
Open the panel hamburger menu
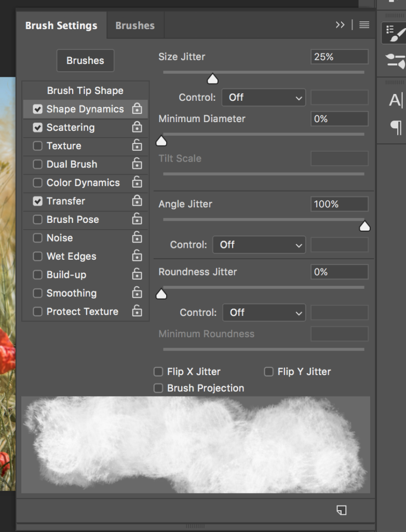364,25
